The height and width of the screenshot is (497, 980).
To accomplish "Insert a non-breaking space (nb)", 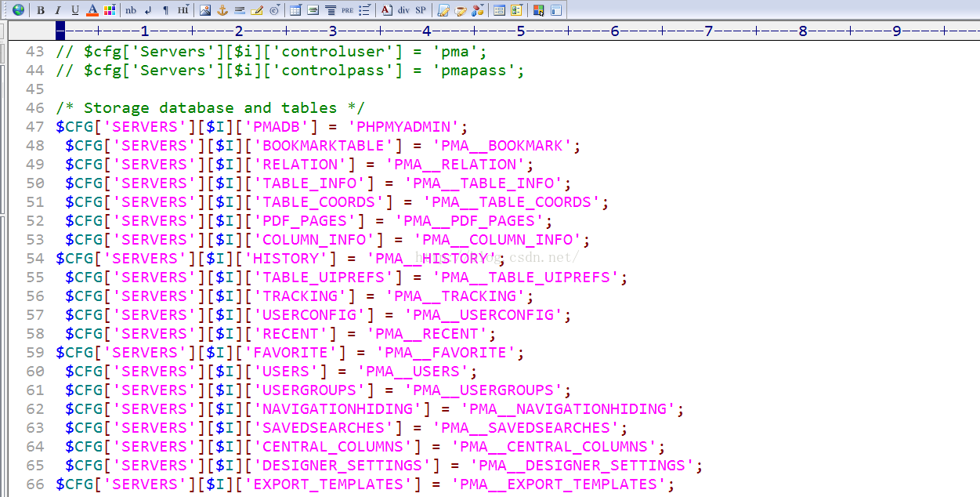I will click(x=131, y=10).
